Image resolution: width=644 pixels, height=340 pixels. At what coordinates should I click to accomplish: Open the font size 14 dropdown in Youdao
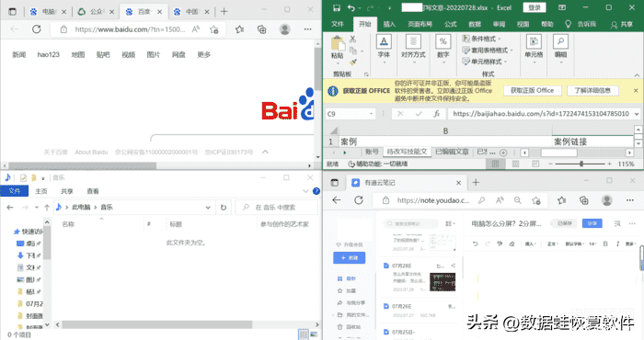click(x=592, y=244)
